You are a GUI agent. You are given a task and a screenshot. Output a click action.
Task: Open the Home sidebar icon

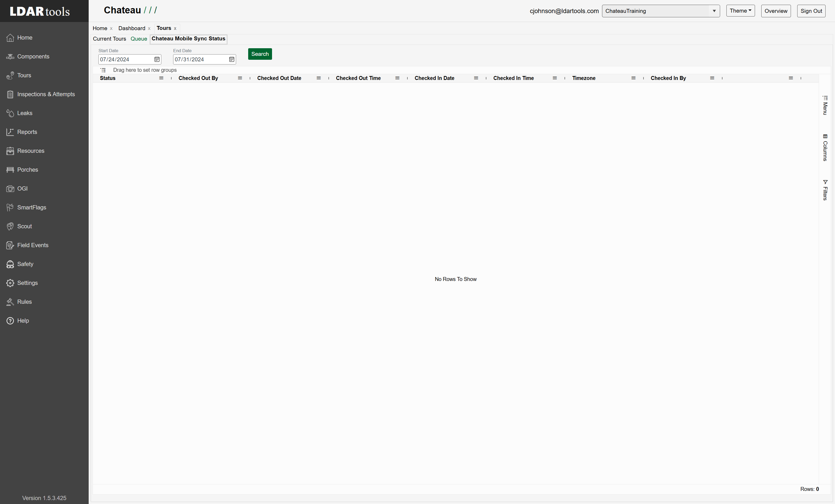(x=10, y=37)
